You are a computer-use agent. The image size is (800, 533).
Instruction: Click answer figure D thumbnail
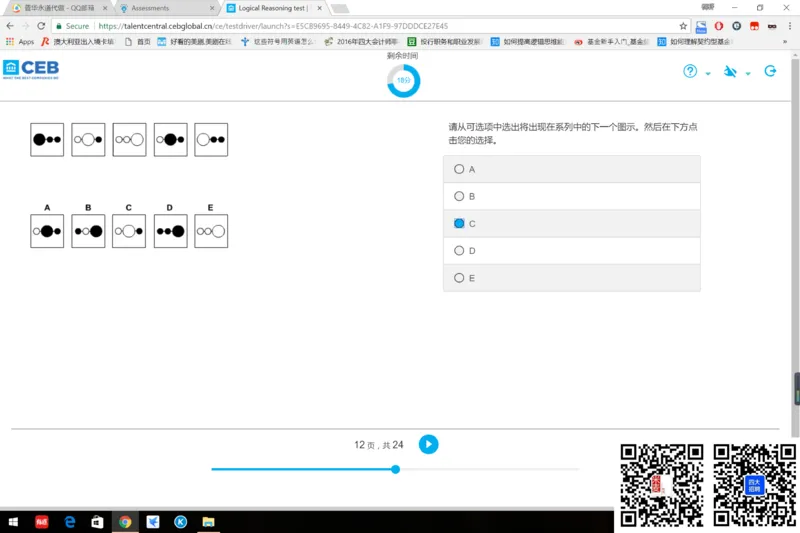coord(170,231)
